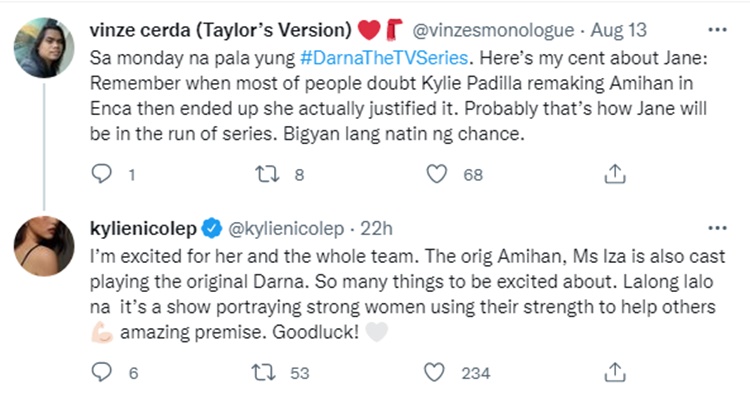
Task: Visit the @kylienicolep handle
Action: [x=286, y=229]
